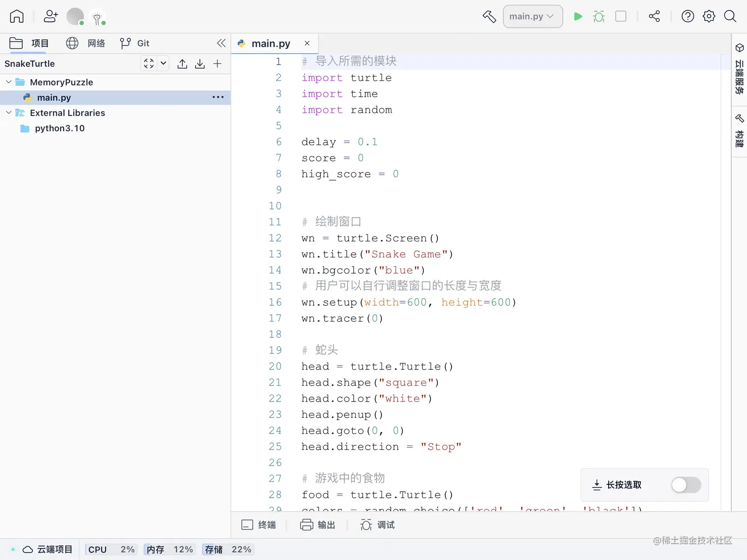Open the gray user avatar
This screenshot has width=747, height=560.
pyautogui.click(x=75, y=16)
